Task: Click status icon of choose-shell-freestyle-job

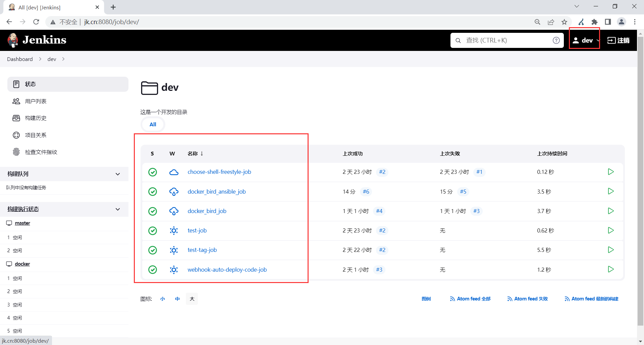Action: pyautogui.click(x=153, y=172)
